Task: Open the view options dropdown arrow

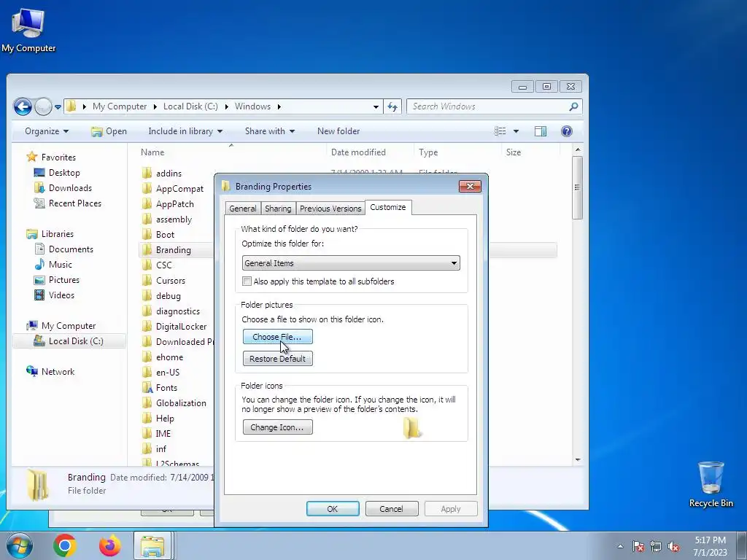Action: [x=516, y=131]
